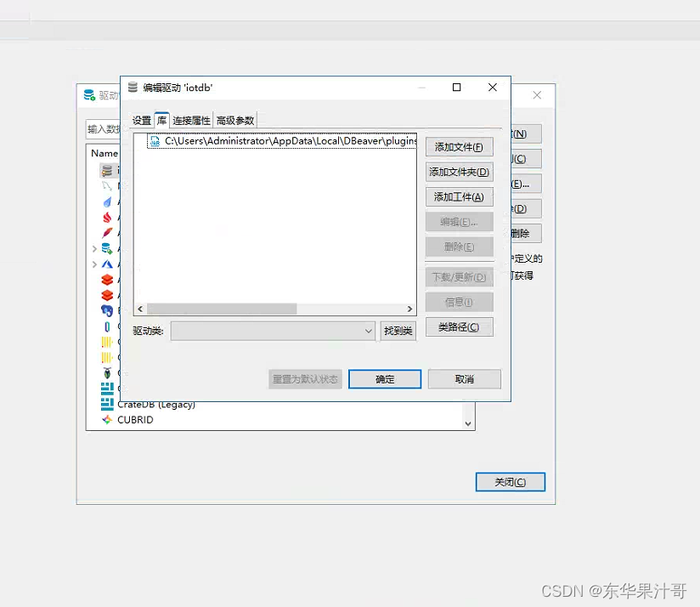Click the yellow ClickHouse driver icon
The height and width of the screenshot is (607, 700).
(107, 342)
